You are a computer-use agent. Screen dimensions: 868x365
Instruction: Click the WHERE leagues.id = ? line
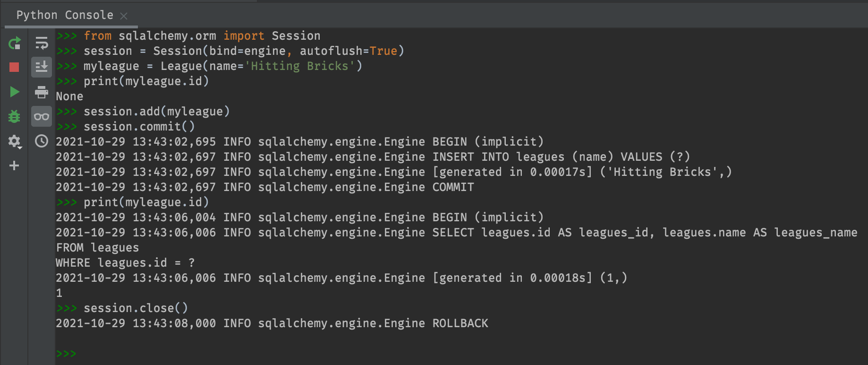pyautogui.click(x=125, y=263)
